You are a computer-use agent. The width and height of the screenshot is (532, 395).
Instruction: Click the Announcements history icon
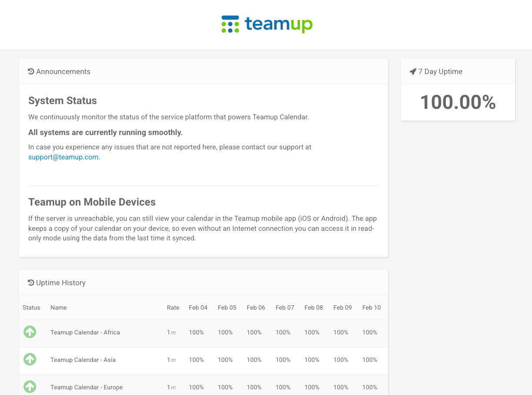point(31,71)
